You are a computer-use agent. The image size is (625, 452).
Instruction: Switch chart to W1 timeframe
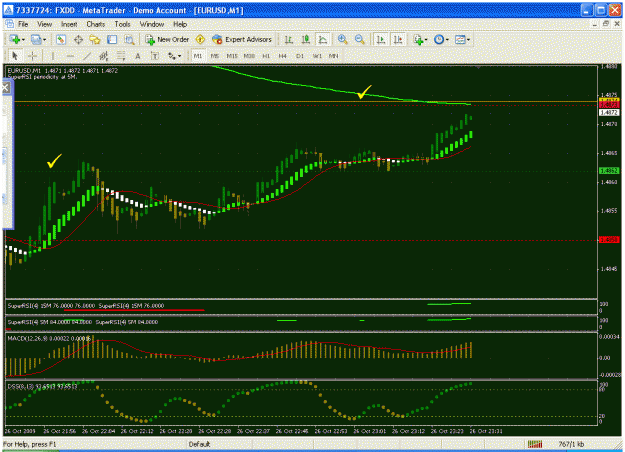coord(317,56)
